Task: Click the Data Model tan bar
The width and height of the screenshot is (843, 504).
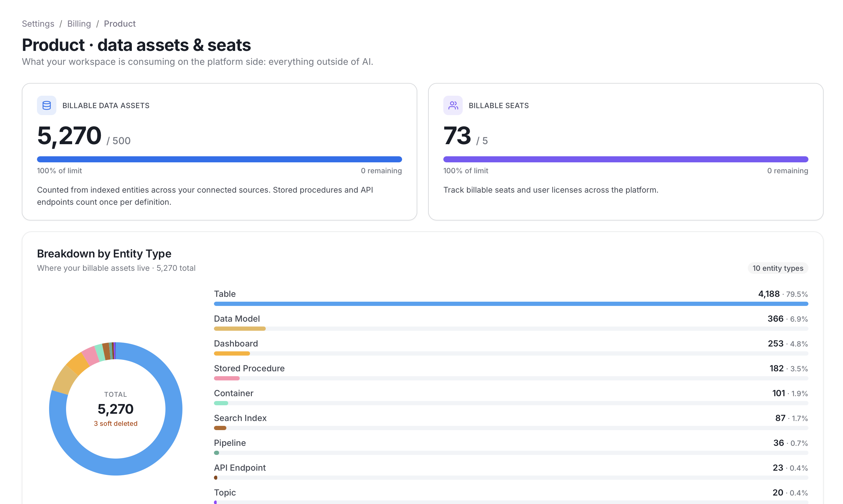Action: click(x=240, y=328)
